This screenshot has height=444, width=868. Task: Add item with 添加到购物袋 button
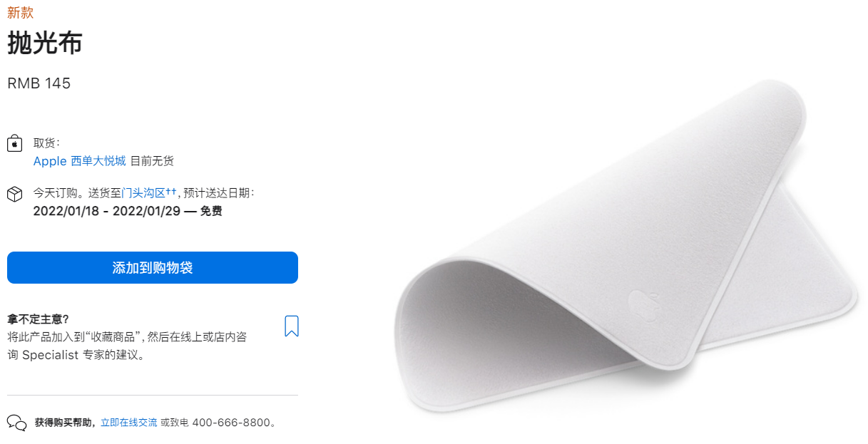[153, 268]
